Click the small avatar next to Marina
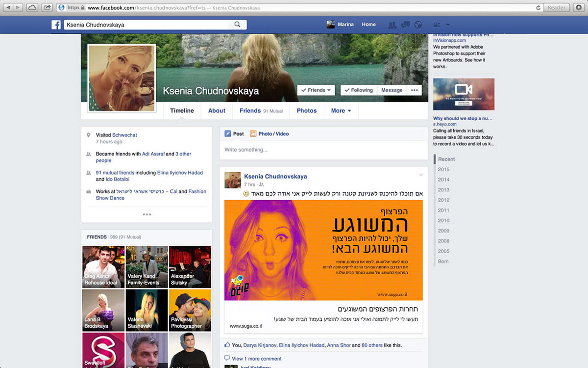Image resolution: width=588 pixels, height=368 pixels. [x=331, y=25]
